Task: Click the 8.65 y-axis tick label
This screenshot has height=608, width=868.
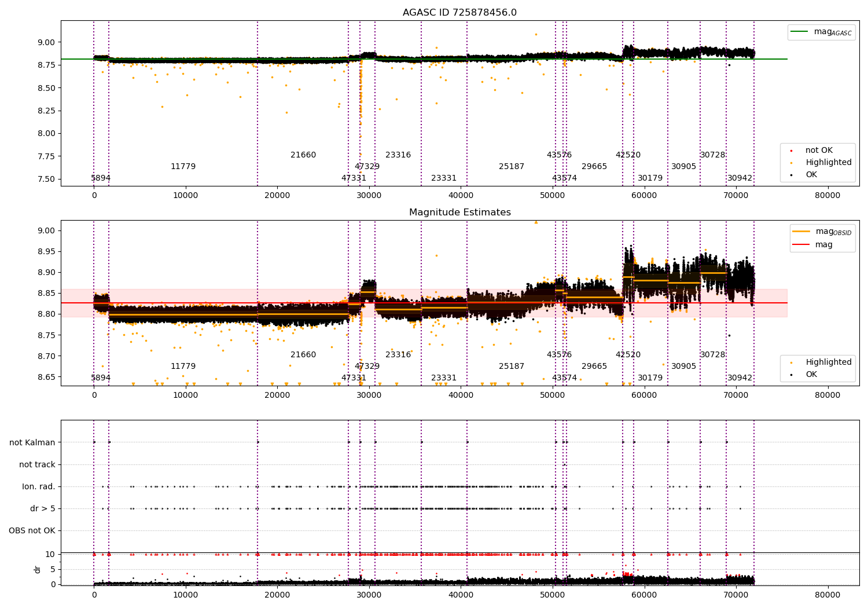Action: coord(46,377)
